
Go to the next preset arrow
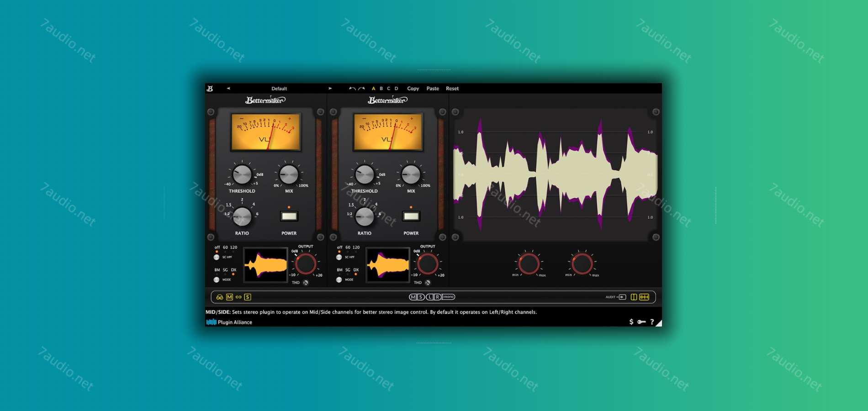(x=330, y=89)
